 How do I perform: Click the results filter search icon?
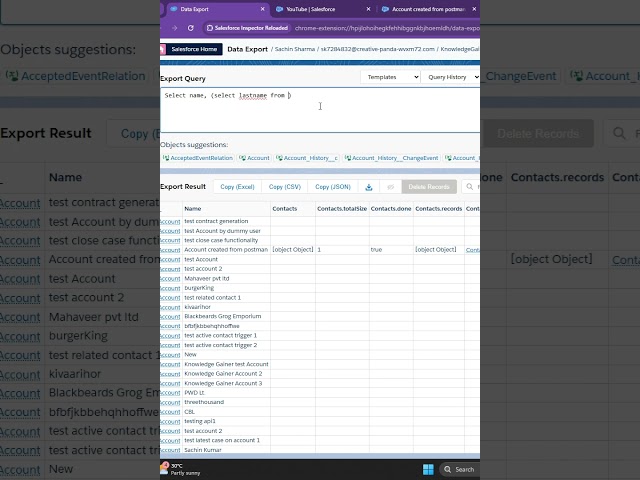pos(470,187)
